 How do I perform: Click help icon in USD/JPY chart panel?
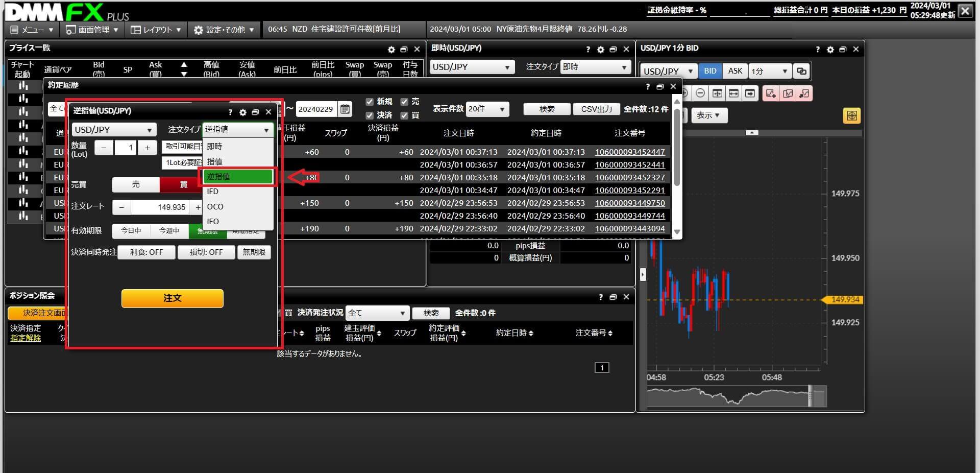click(x=817, y=50)
